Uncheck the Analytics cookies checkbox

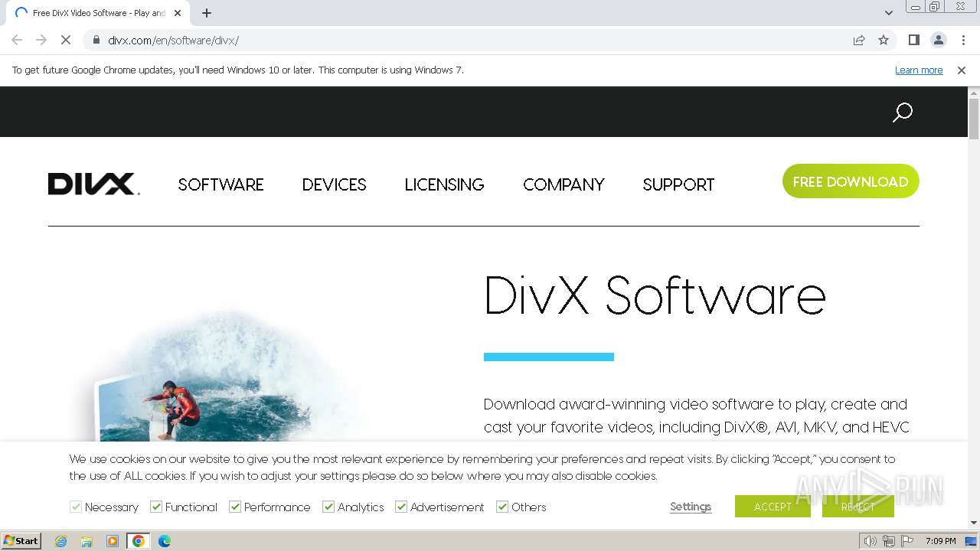pyautogui.click(x=328, y=507)
